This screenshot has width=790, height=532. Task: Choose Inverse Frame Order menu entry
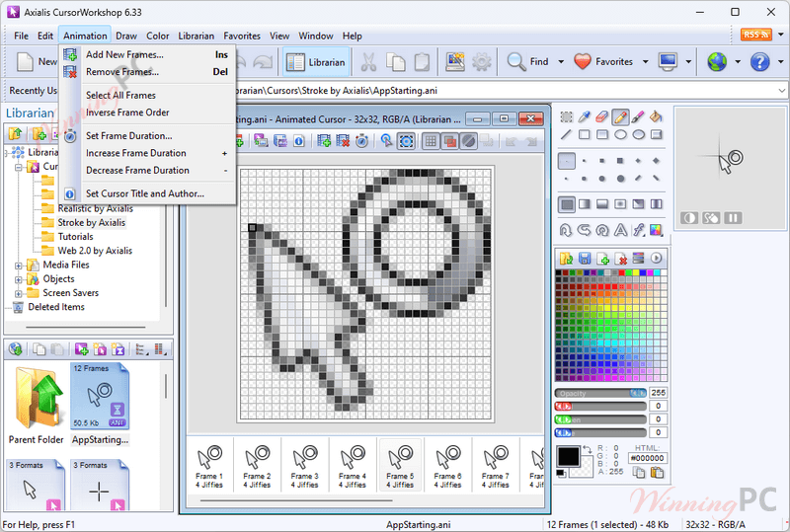[x=147, y=113]
